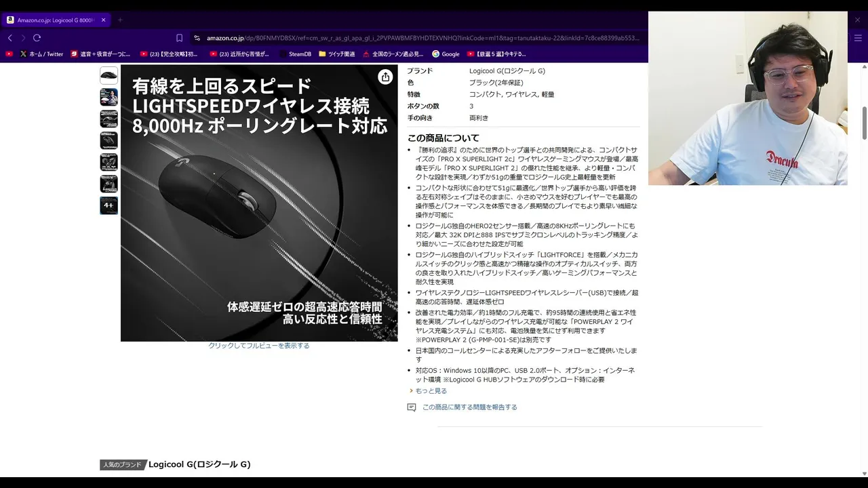Open the 全国のラーメン通必見 bookmark

[x=393, y=54]
